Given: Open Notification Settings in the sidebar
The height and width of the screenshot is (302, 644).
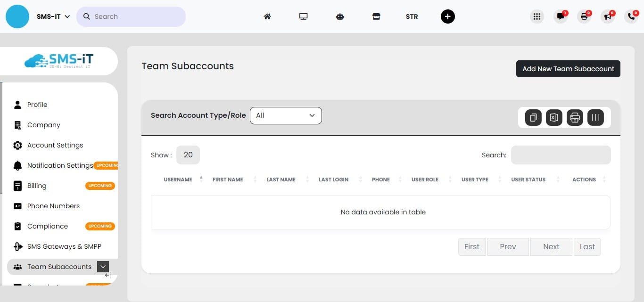Looking at the screenshot, I should tap(60, 165).
